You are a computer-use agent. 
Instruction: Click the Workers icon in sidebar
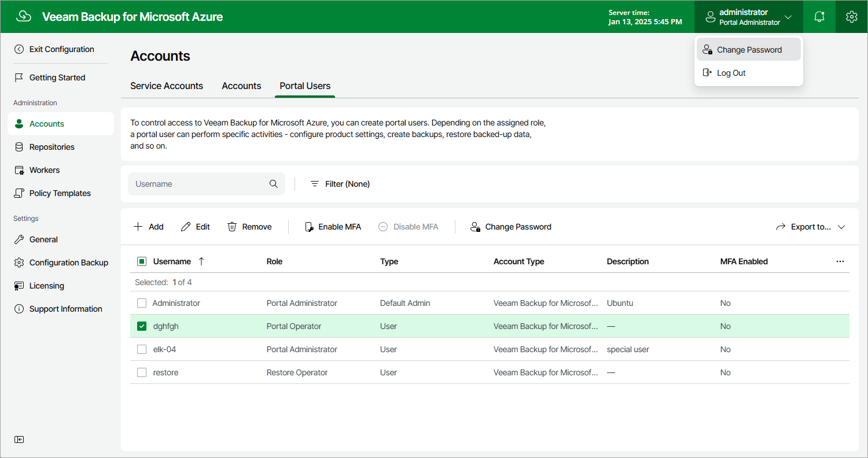click(19, 170)
